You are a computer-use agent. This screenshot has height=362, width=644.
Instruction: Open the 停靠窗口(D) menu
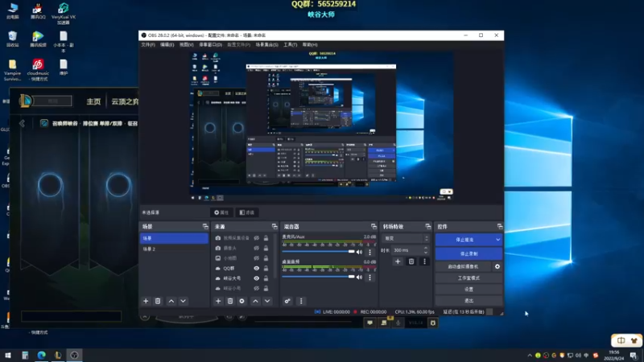210,45
